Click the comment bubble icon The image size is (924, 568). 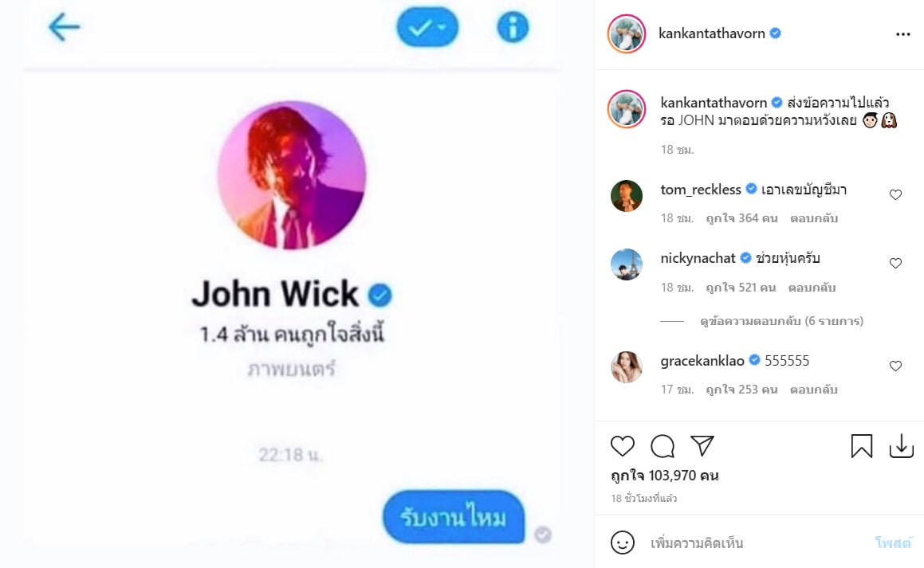pos(663,445)
